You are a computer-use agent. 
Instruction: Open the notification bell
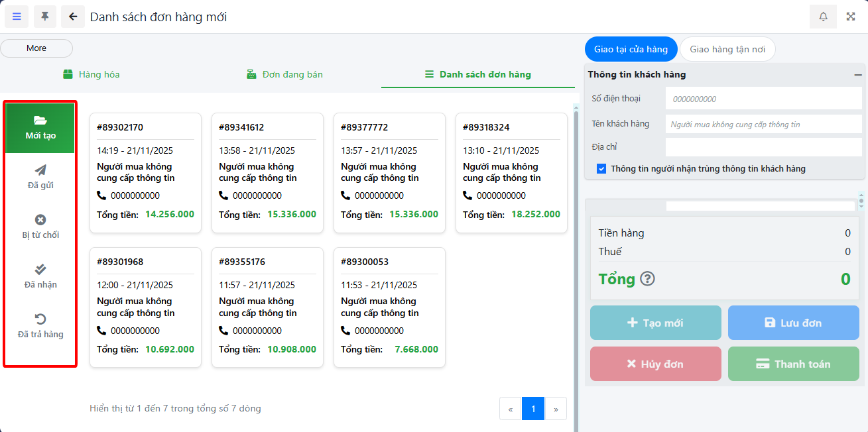(823, 17)
